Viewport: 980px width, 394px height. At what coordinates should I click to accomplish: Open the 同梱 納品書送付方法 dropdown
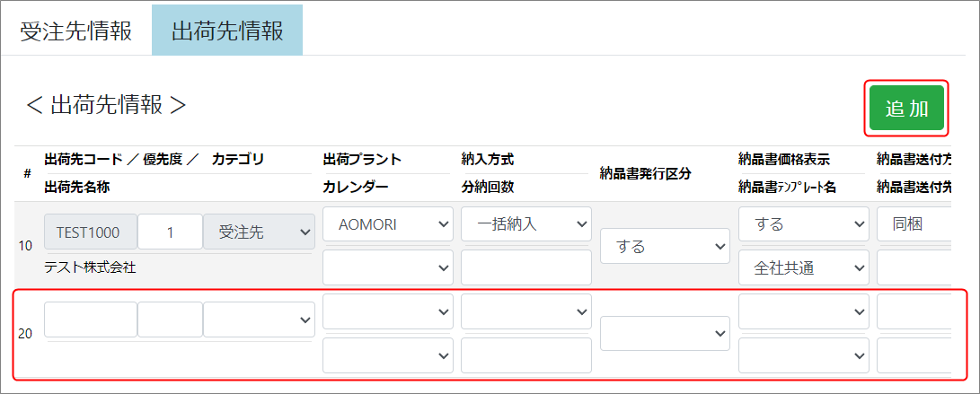(x=914, y=224)
